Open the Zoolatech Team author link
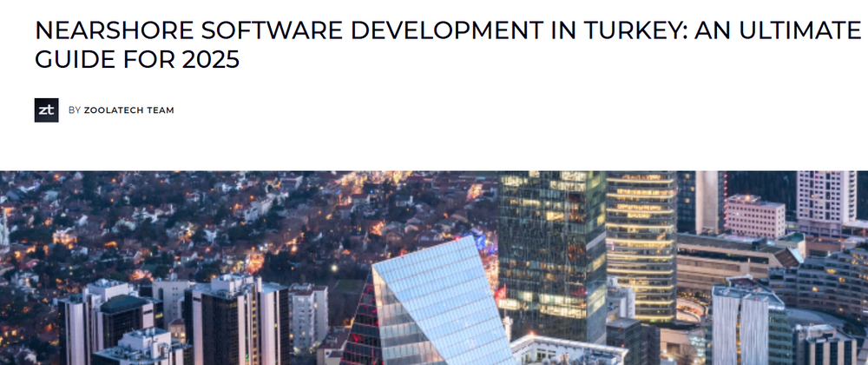Image resolution: width=868 pixels, height=365 pixels. click(x=128, y=110)
